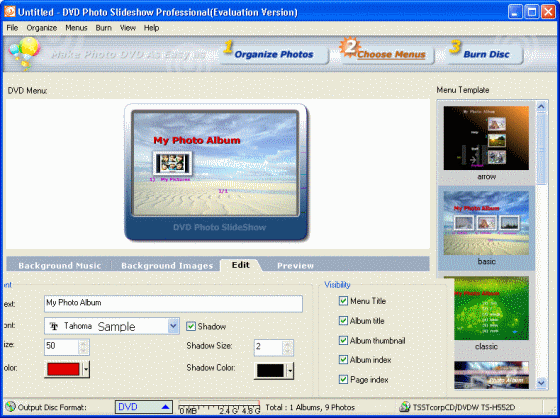This screenshot has height=418, width=560.
Task: Go to step 2 Choose Menus
Action: [388, 54]
